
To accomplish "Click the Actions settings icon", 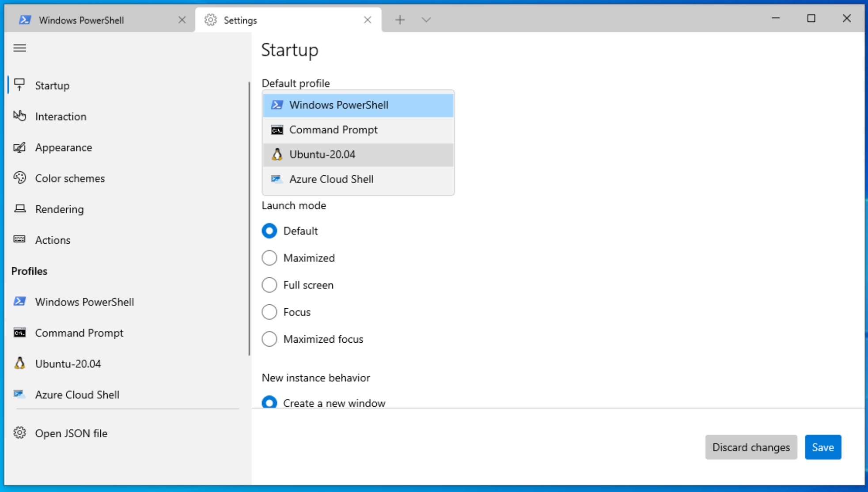I will [x=20, y=240].
